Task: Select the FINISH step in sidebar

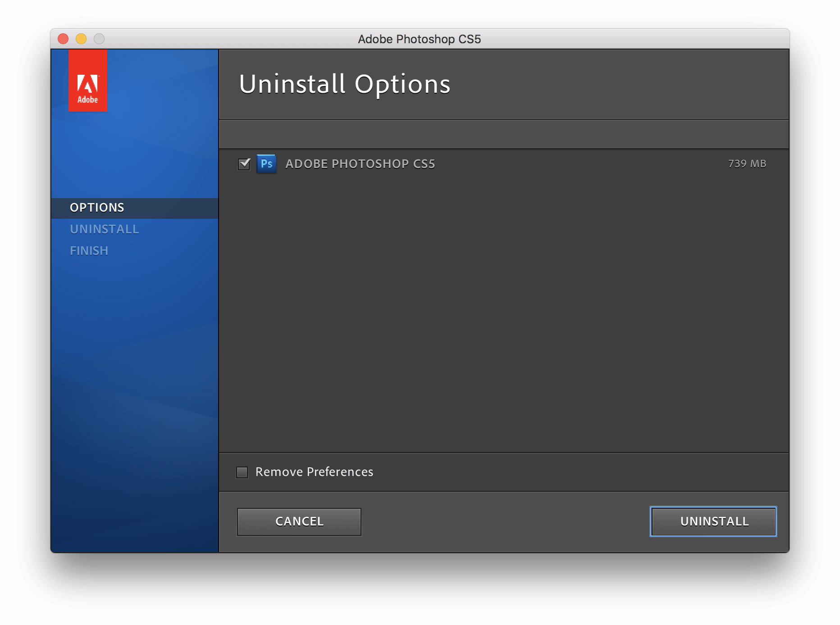Action: (89, 251)
